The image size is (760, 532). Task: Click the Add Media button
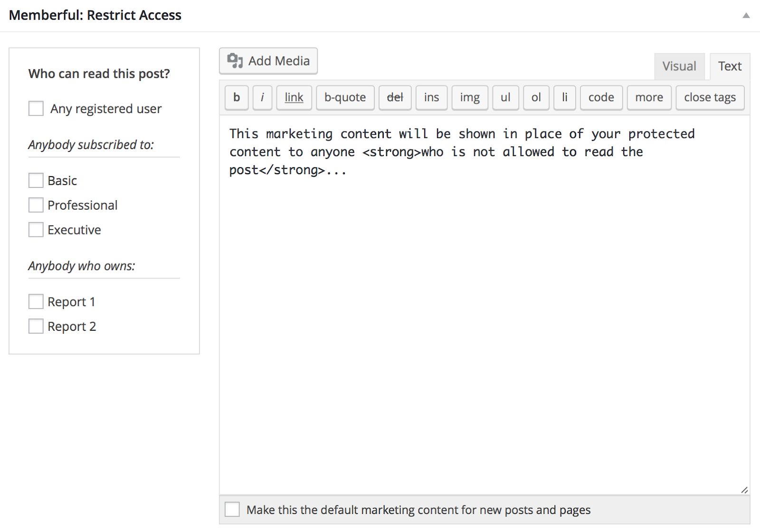[268, 61]
